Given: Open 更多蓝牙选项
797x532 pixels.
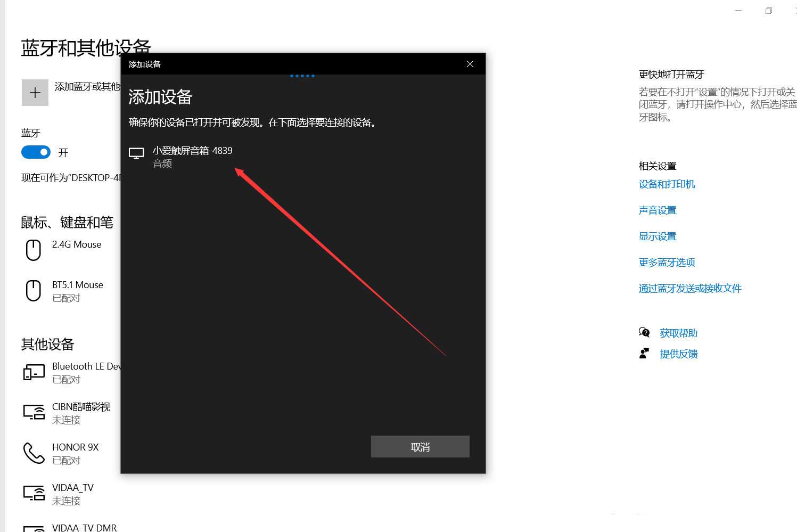Looking at the screenshot, I should coord(667,262).
